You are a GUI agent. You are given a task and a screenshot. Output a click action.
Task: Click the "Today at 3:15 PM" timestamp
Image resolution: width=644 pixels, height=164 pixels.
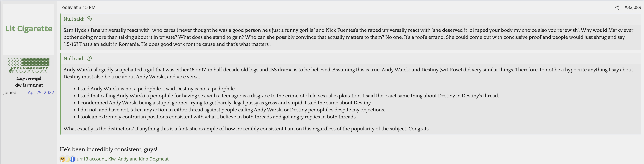coord(77,7)
